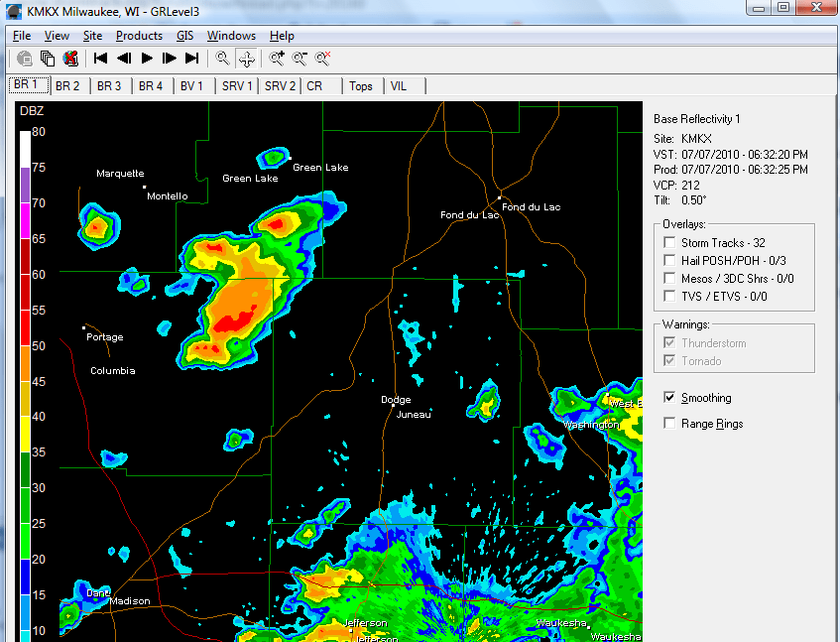Image resolution: width=840 pixels, height=642 pixels.
Task: Minimize the GRLevel3 window
Action: click(x=758, y=8)
